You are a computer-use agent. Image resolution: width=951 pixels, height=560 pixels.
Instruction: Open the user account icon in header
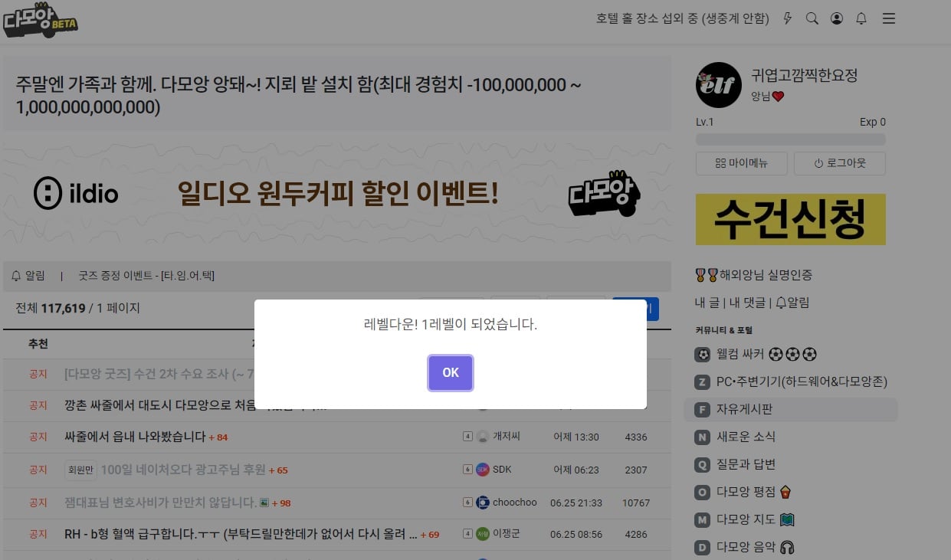pyautogui.click(x=837, y=18)
